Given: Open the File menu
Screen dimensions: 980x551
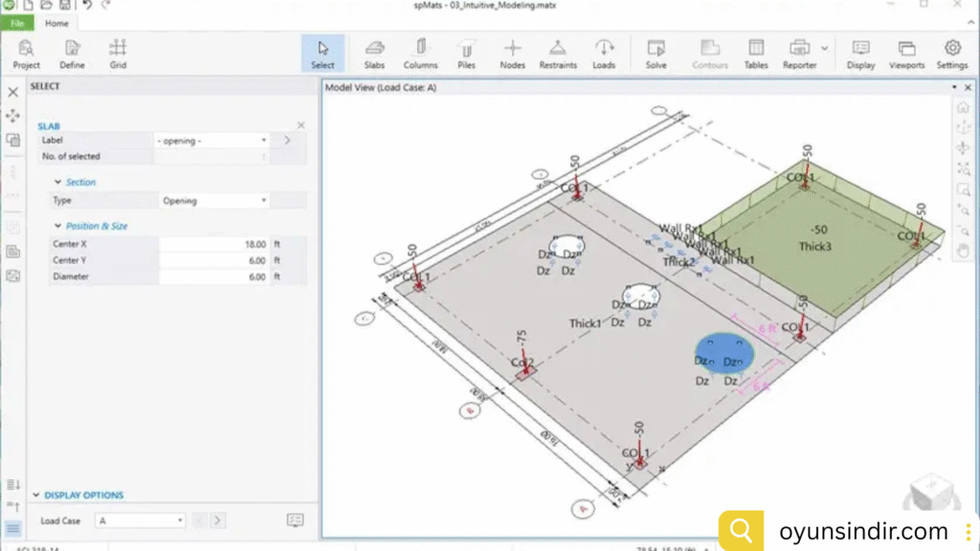Looking at the screenshot, I should [16, 23].
